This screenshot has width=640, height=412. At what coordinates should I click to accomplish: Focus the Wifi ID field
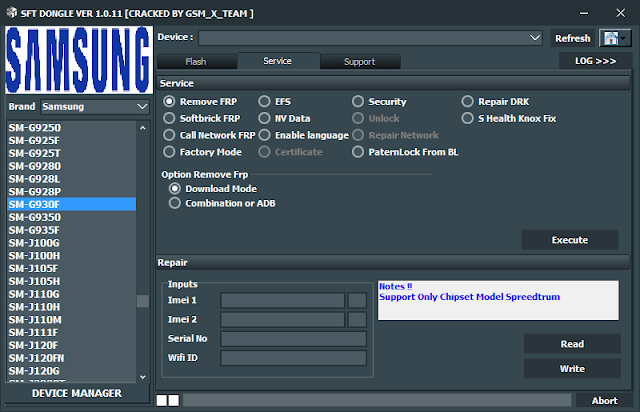coord(293,358)
